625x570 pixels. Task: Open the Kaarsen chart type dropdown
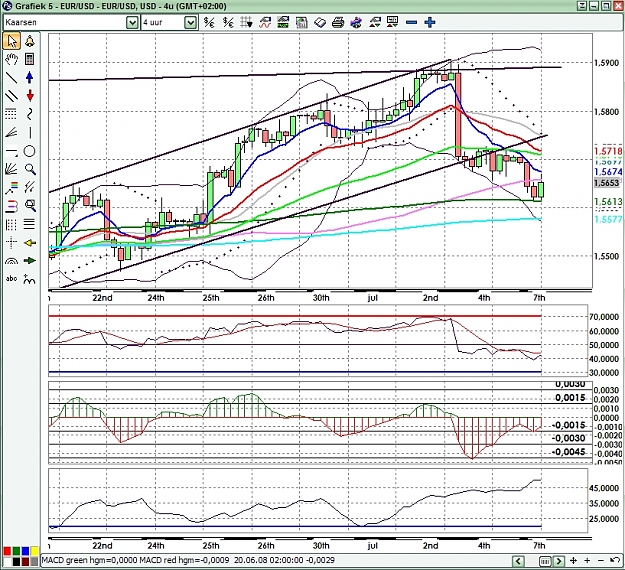point(132,22)
